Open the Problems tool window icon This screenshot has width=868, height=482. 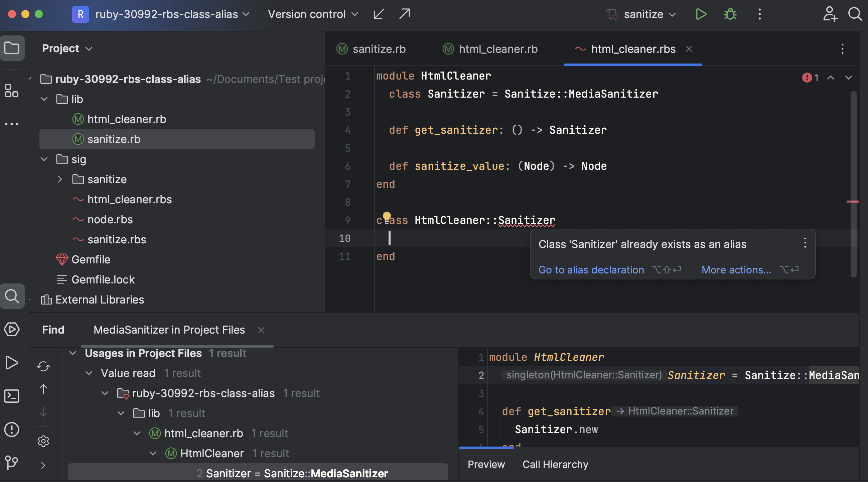pos(12,430)
